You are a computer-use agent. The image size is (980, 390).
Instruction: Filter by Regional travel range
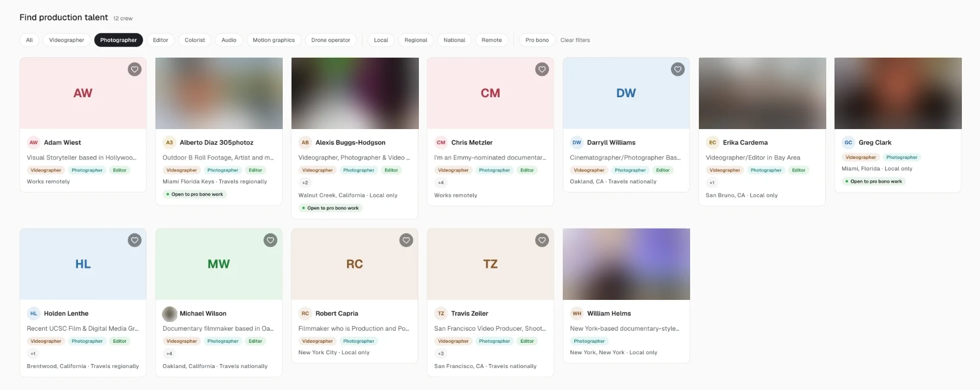coord(416,40)
